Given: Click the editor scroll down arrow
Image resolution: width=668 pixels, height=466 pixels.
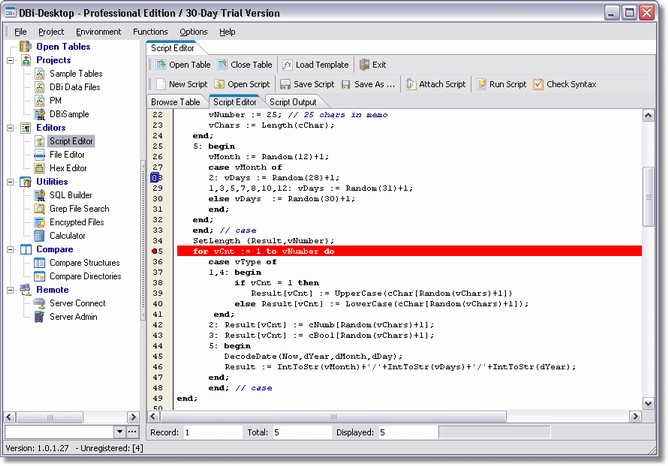Looking at the screenshot, I should point(648,403).
